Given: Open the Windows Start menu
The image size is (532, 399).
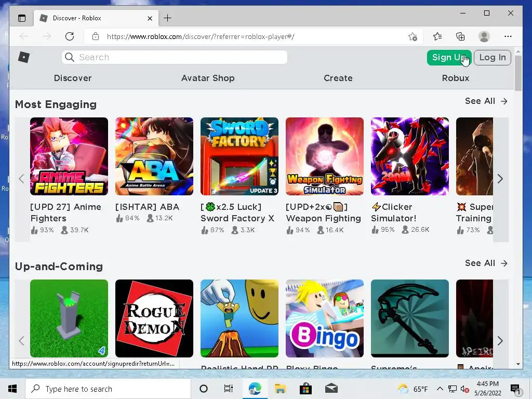Looking at the screenshot, I should pos(12,389).
